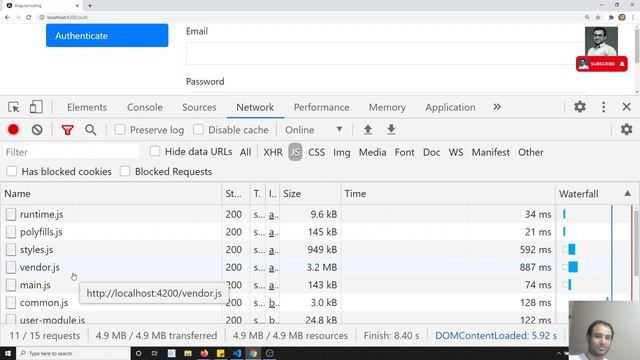Open Visual Studio Code from taskbar
This screenshot has width=640, height=360.
[237, 353]
